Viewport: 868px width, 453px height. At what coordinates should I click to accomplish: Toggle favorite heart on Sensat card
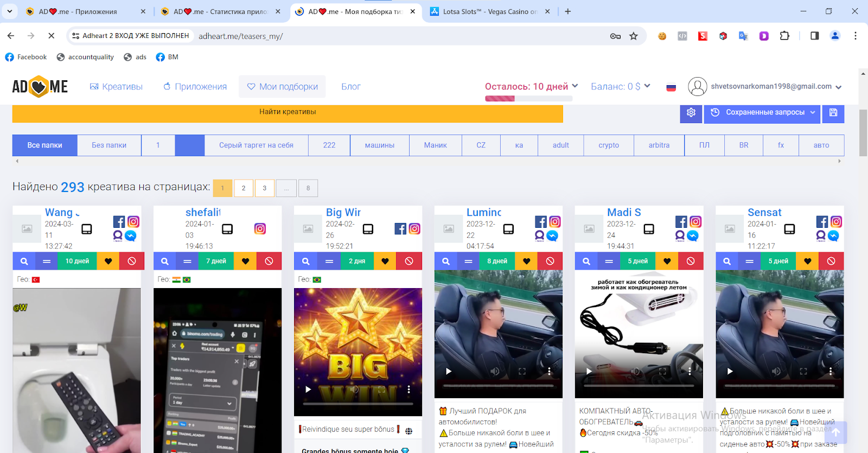click(x=807, y=261)
